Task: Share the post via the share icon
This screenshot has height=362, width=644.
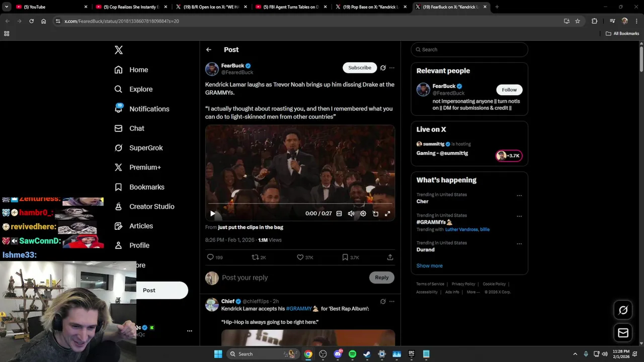Action: [390, 257]
